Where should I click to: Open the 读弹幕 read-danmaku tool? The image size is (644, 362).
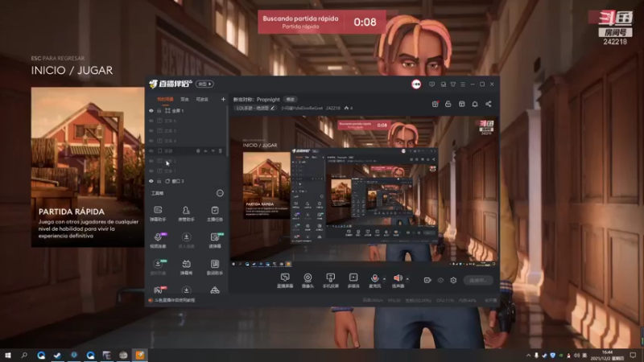(x=215, y=241)
